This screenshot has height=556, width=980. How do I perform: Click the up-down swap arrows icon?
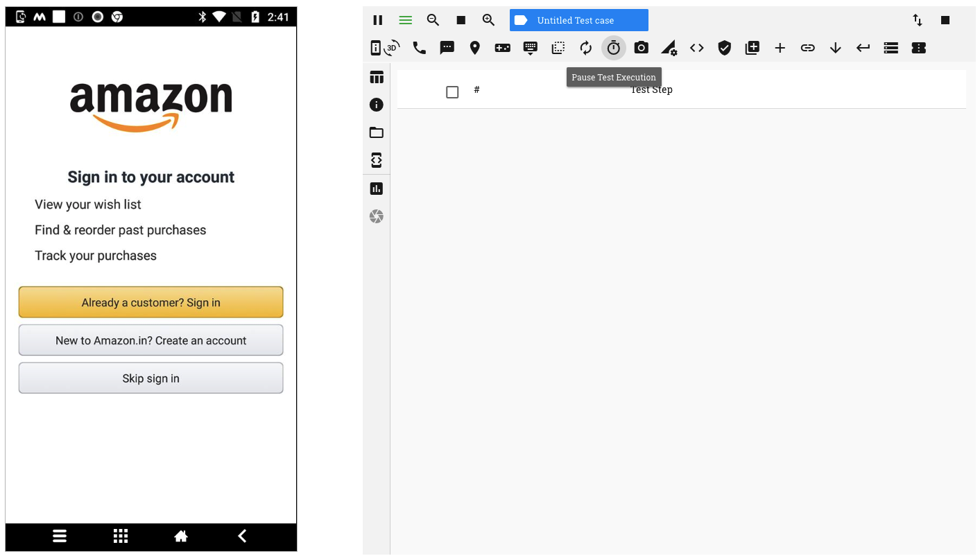(x=918, y=20)
